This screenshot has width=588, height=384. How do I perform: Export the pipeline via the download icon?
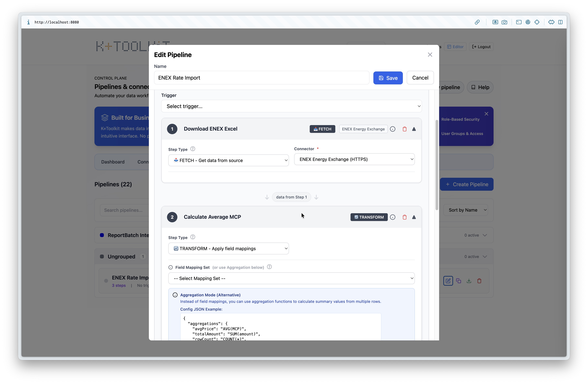pyautogui.click(x=469, y=281)
